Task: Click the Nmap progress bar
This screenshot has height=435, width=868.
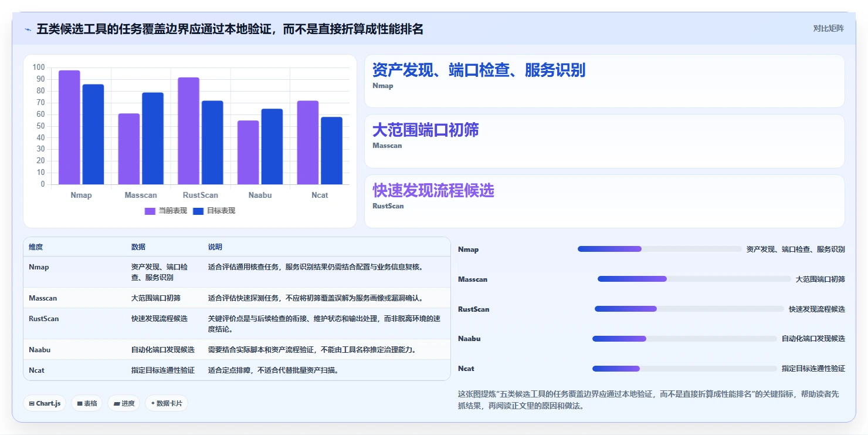Action: pos(660,249)
